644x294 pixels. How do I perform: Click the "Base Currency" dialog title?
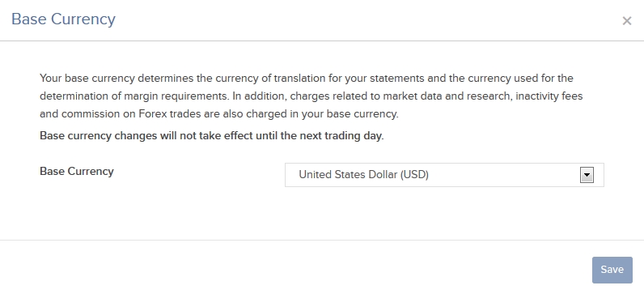[x=64, y=19]
